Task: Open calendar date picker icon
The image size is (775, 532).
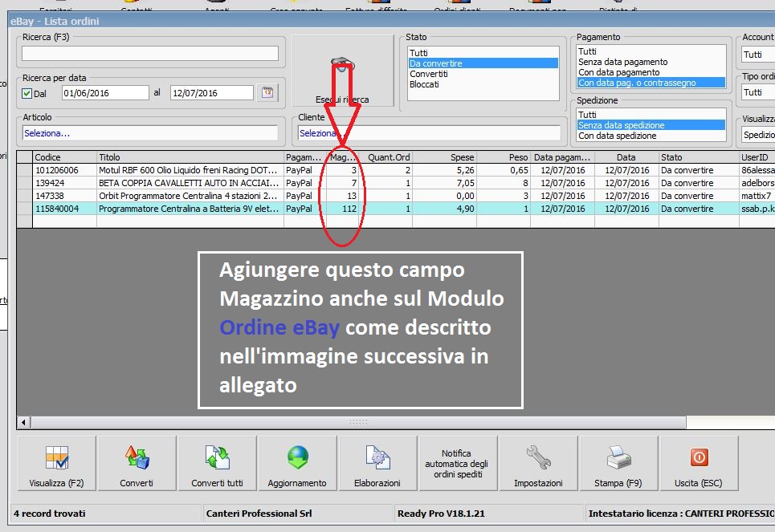Action: pos(267,92)
